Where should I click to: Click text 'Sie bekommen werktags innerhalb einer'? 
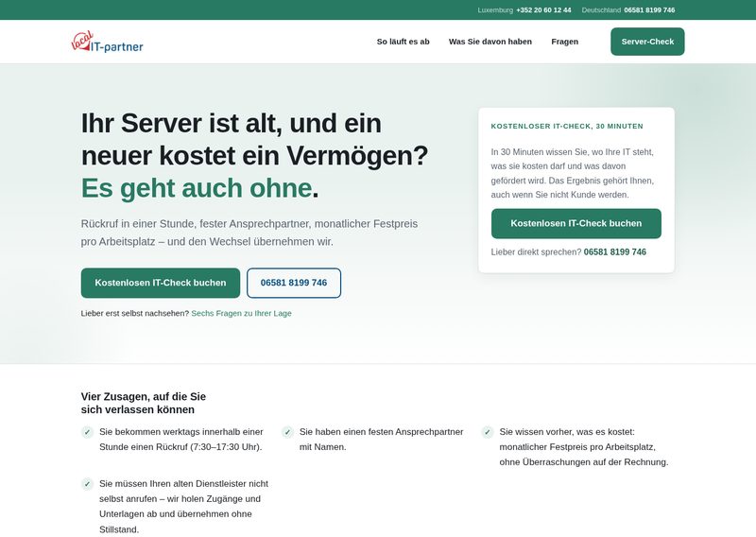pos(181,439)
